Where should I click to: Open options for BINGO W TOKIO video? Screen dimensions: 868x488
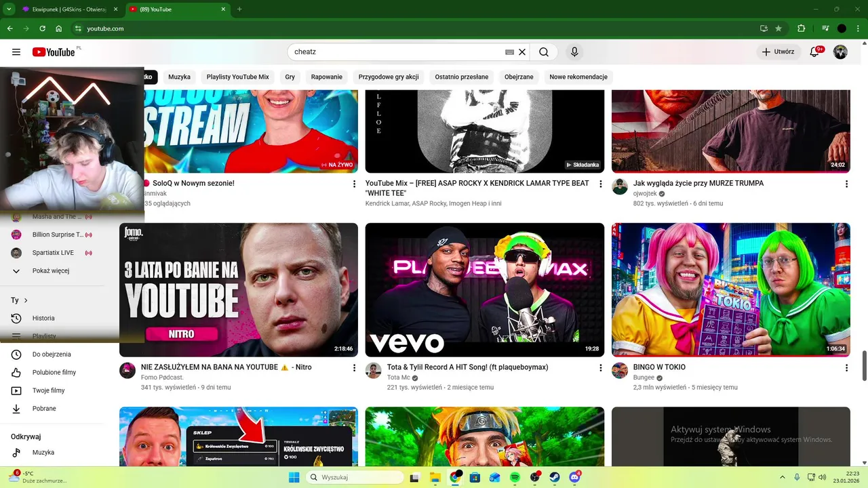click(x=846, y=367)
